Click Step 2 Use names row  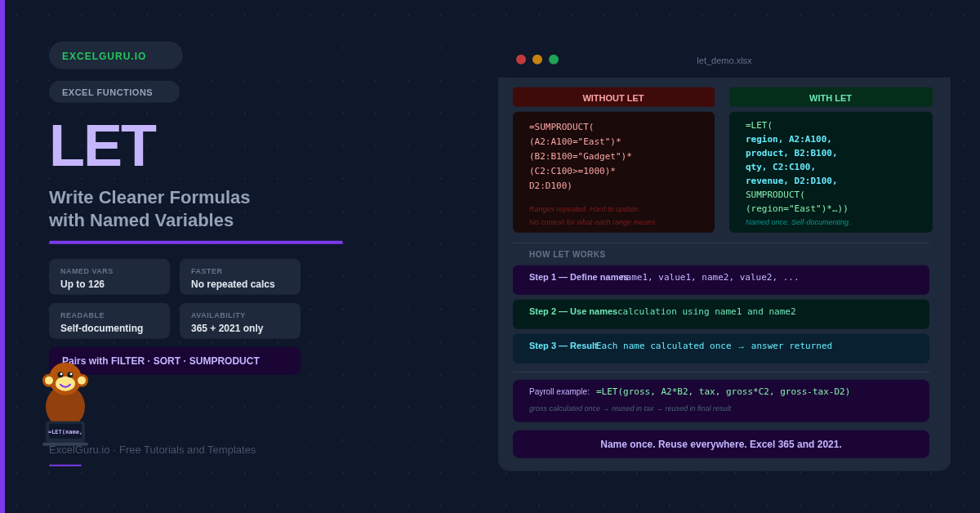[720, 314]
